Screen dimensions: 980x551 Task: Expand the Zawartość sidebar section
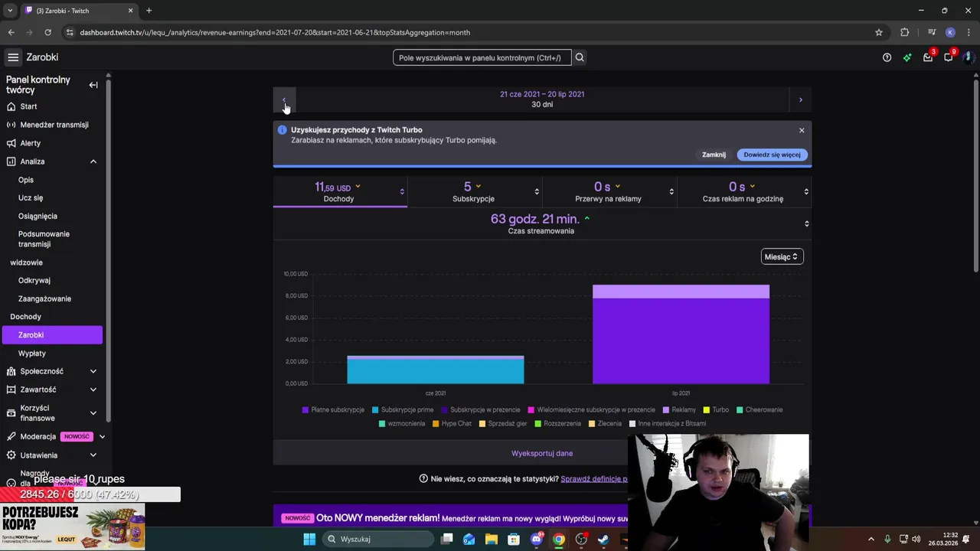(93, 390)
